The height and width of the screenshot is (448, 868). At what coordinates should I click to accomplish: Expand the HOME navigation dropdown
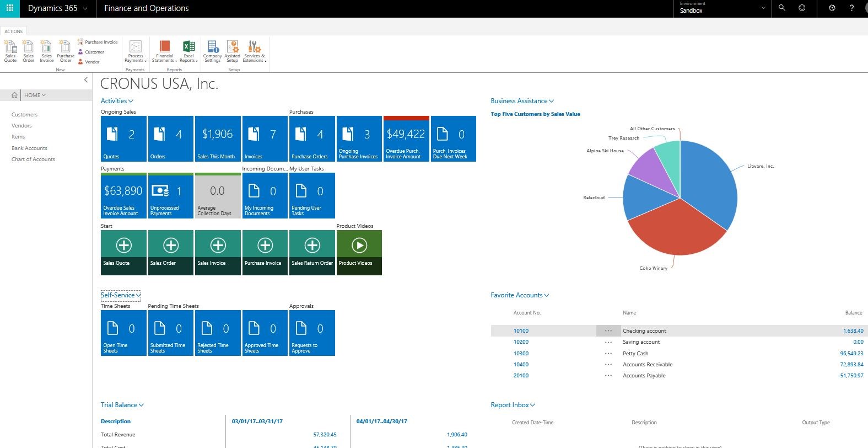[x=35, y=95]
